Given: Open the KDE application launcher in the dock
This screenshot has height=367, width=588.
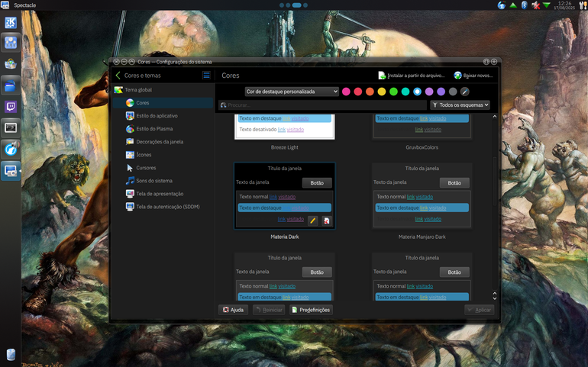Looking at the screenshot, I should click(x=11, y=22).
